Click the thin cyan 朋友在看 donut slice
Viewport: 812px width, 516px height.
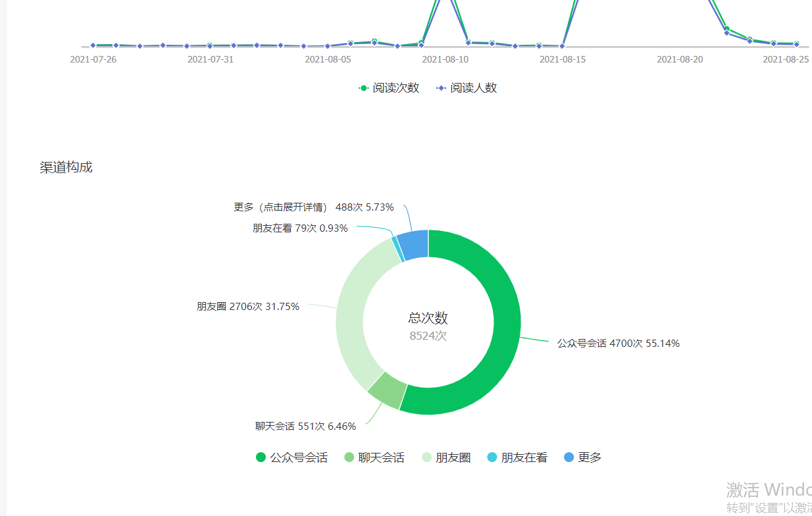[x=396, y=249]
